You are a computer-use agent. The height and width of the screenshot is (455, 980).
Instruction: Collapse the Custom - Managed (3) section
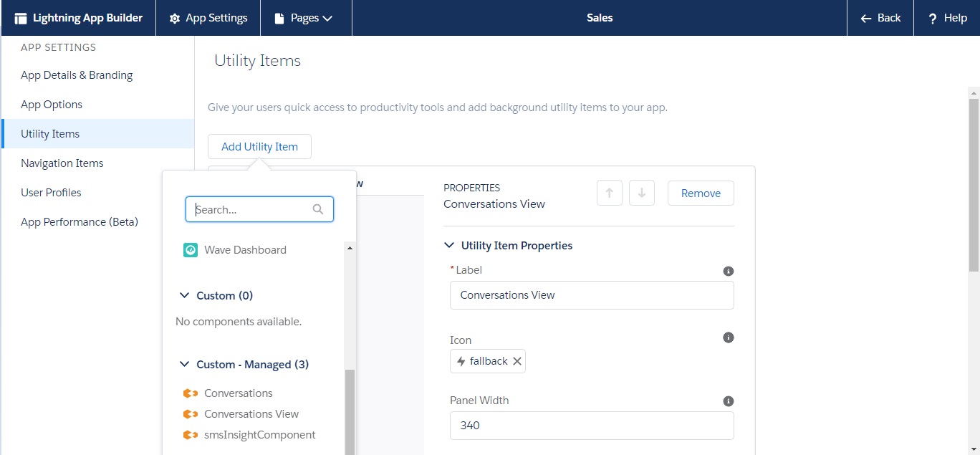pyautogui.click(x=184, y=364)
